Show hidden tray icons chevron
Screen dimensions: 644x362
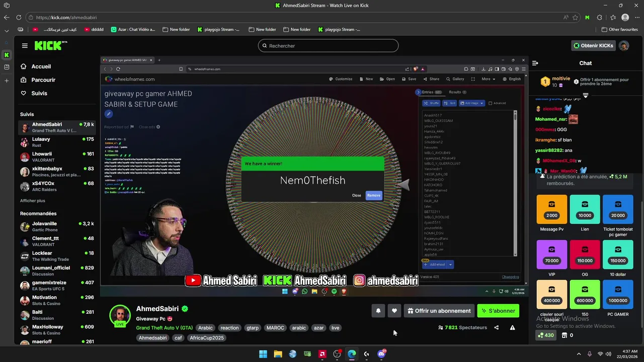[x=579, y=354]
